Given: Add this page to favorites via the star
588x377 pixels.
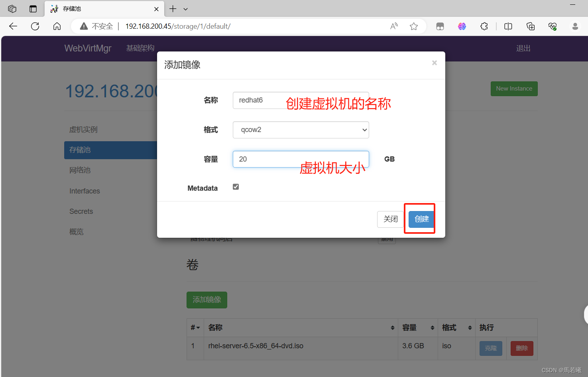Looking at the screenshot, I should [x=414, y=26].
